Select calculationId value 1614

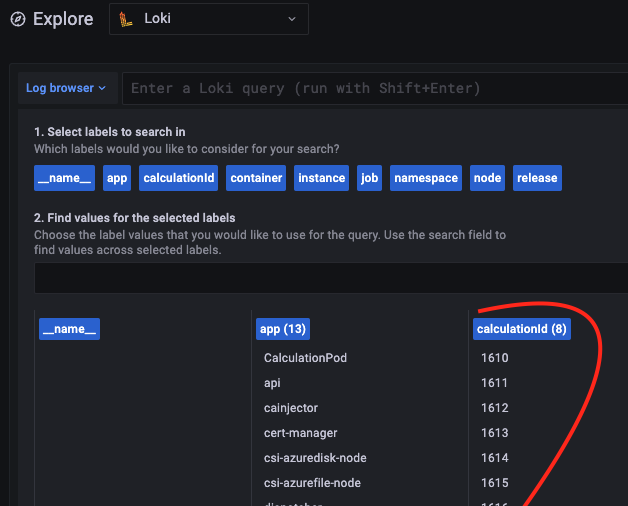click(x=495, y=458)
